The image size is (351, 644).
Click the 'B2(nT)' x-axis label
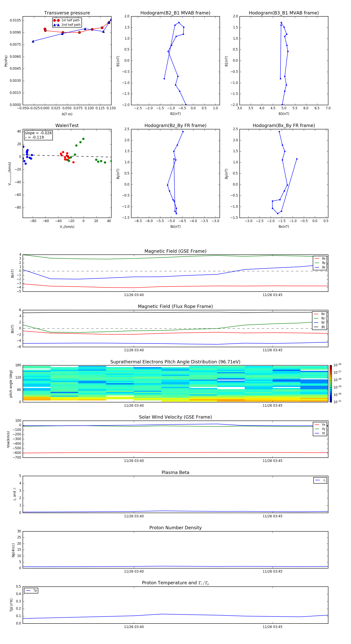[x=175, y=114]
